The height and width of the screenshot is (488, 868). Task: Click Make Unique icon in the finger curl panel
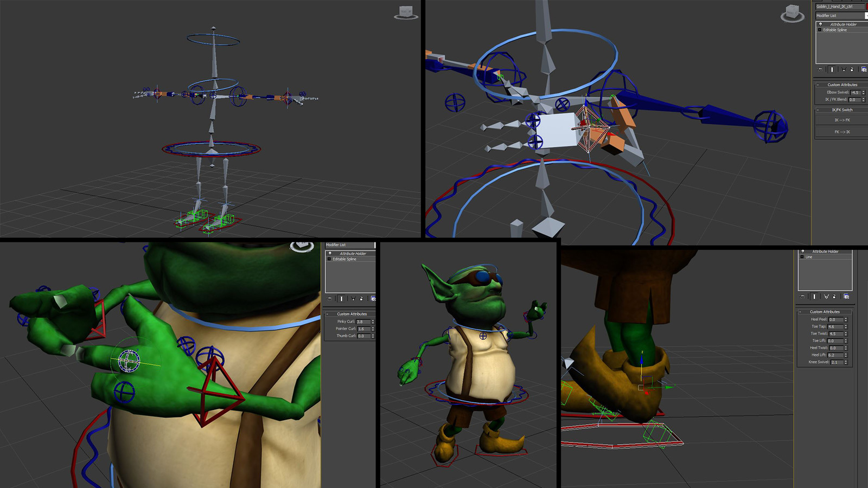point(353,299)
